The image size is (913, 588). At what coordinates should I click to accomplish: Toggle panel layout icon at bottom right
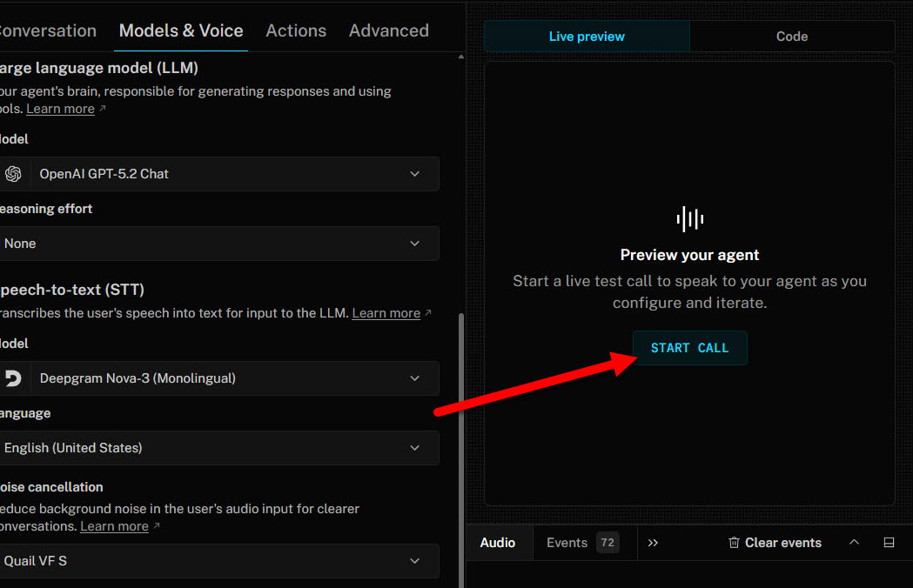click(889, 543)
